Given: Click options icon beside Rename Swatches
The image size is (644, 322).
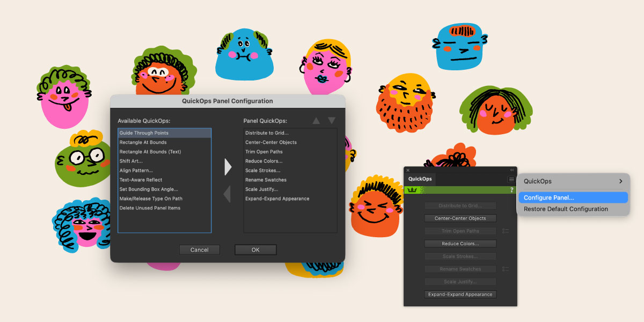Looking at the screenshot, I should pos(506,269).
